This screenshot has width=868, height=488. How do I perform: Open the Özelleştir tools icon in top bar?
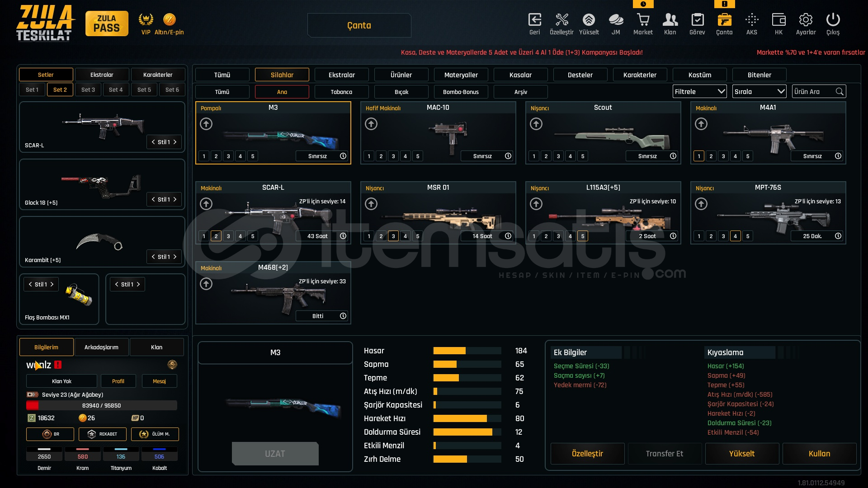[561, 20]
